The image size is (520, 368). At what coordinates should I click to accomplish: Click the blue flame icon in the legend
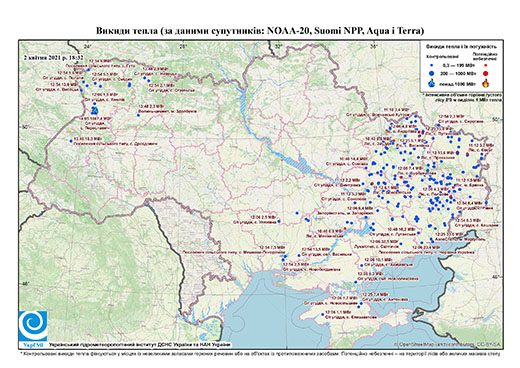432,83
